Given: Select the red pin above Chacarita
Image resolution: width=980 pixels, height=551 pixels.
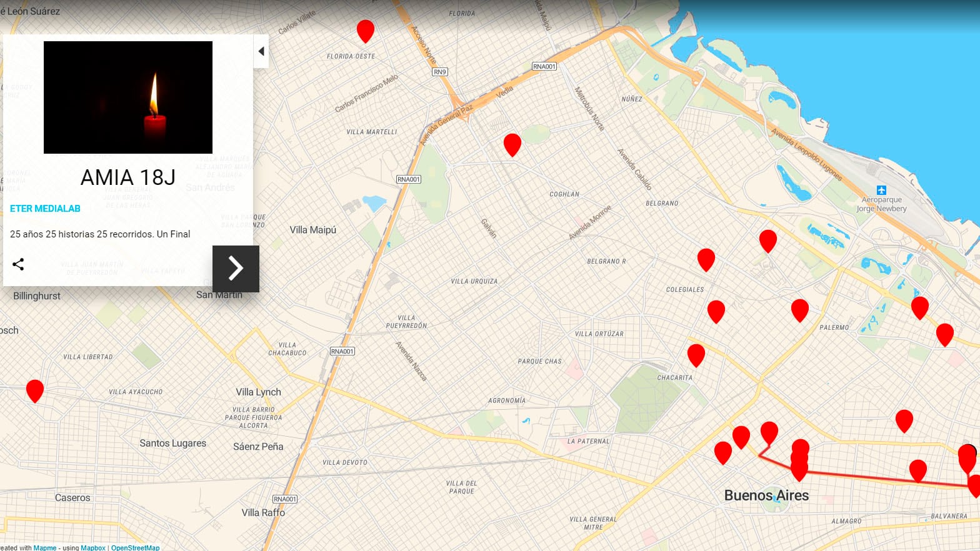Looking at the screenshot, I should coord(696,354).
